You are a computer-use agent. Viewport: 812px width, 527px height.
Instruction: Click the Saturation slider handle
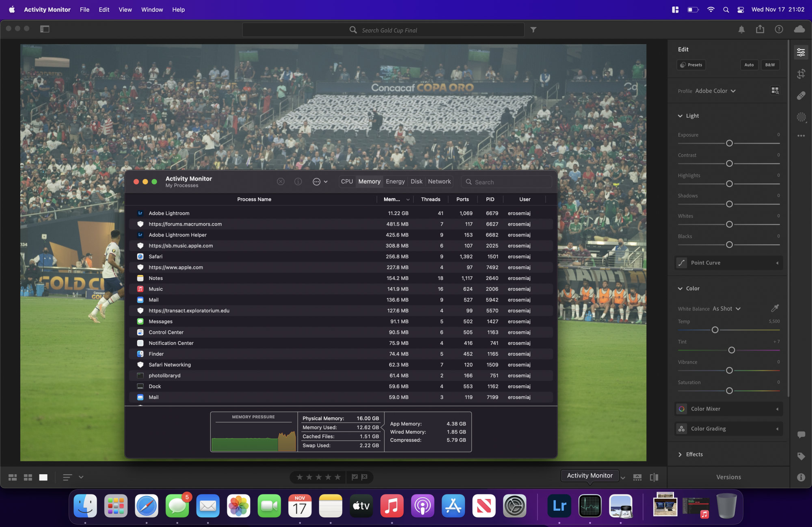[729, 391]
